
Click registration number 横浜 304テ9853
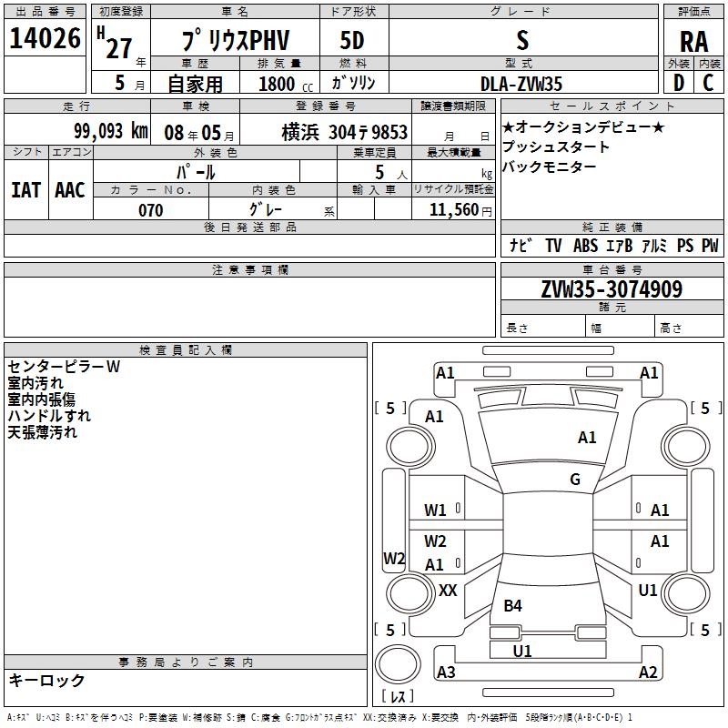[345, 133]
